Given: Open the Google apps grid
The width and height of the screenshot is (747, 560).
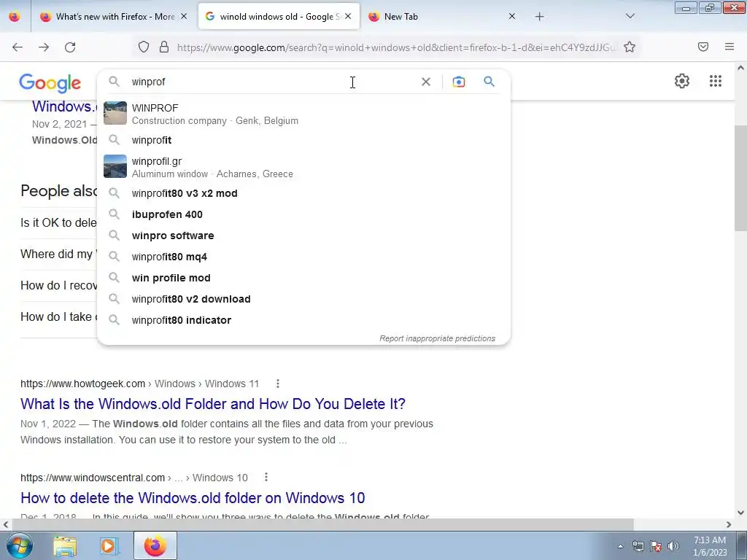Looking at the screenshot, I should point(716,81).
